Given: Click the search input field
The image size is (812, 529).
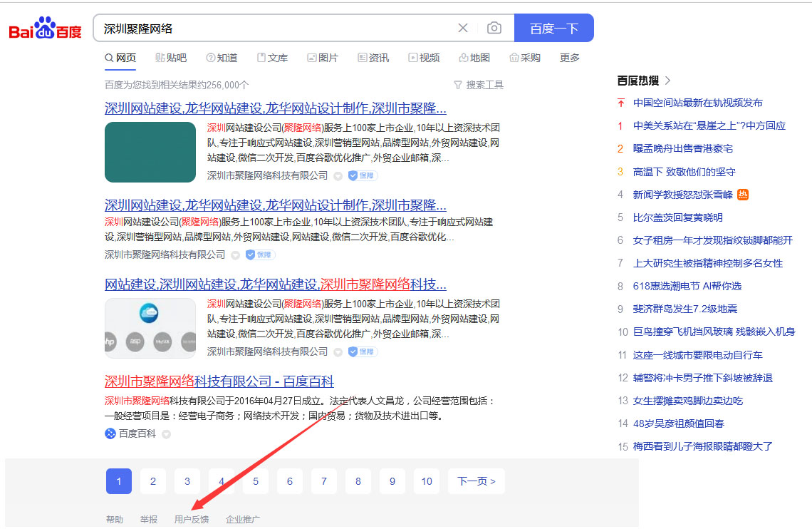Looking at the screenshot, I should [x=274, y=29].
